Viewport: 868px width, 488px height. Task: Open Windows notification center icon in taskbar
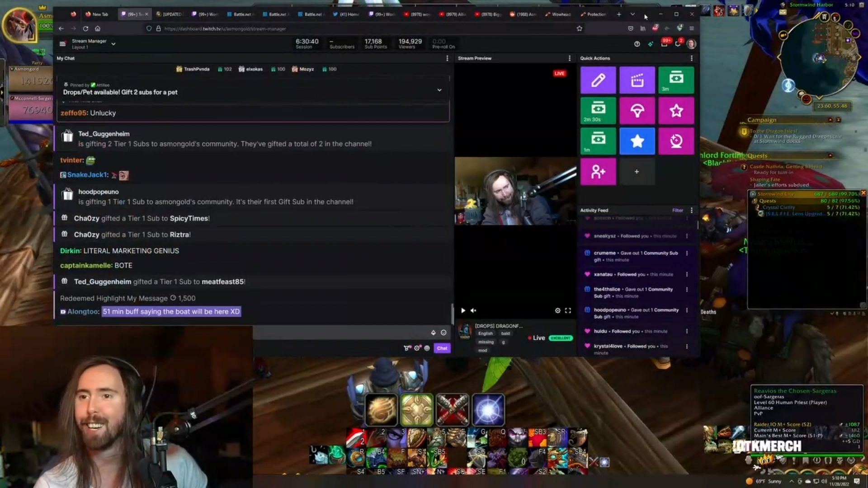click(x=857, y=481)
